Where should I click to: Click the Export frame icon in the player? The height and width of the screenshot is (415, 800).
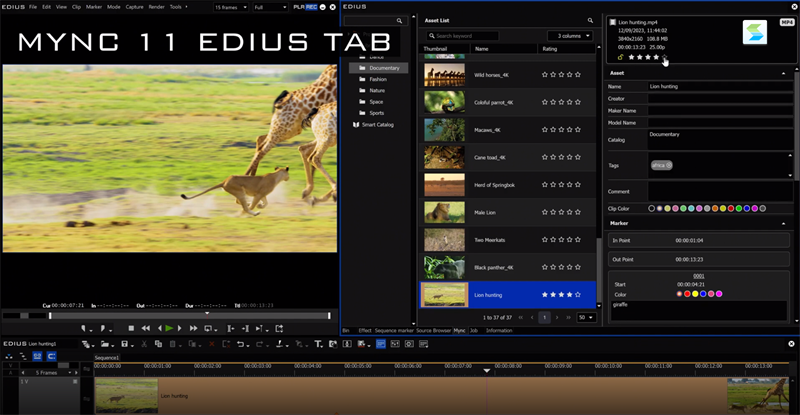(x=279, y=329)
